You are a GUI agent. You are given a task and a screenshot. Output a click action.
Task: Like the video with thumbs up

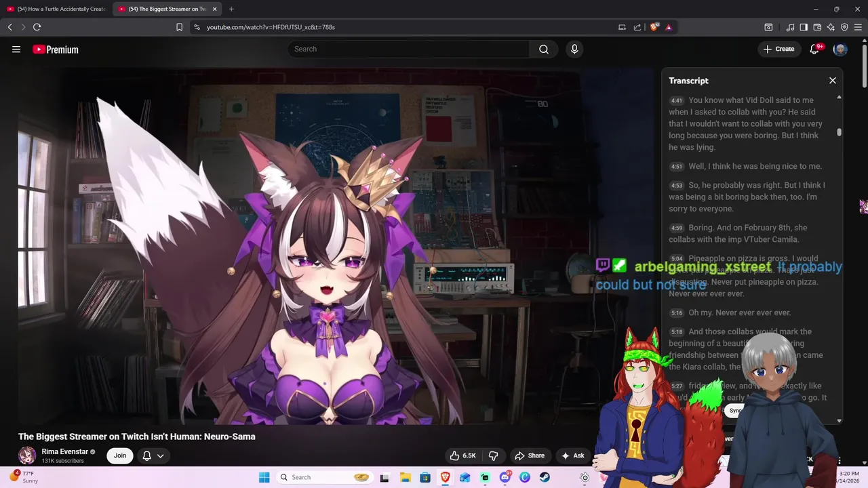pyautogui.click(x=463, y=455)
